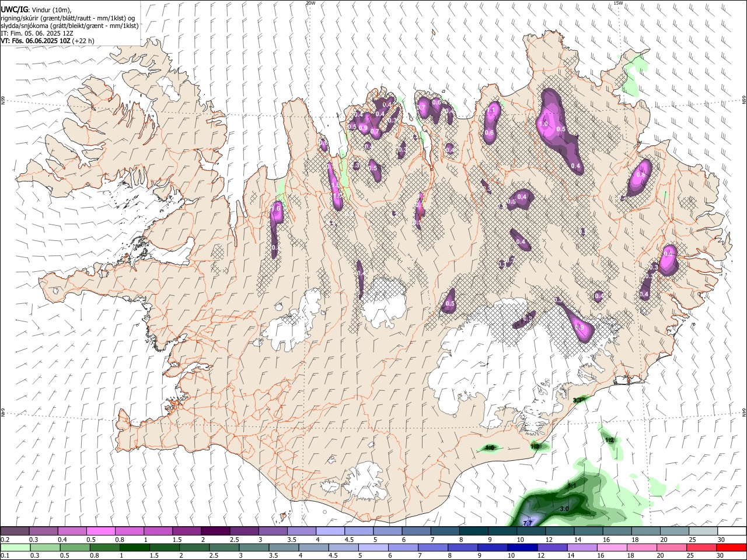747x560 pixels.
Task: Click the '20W' longitude label
Action: tap(310, 3)
